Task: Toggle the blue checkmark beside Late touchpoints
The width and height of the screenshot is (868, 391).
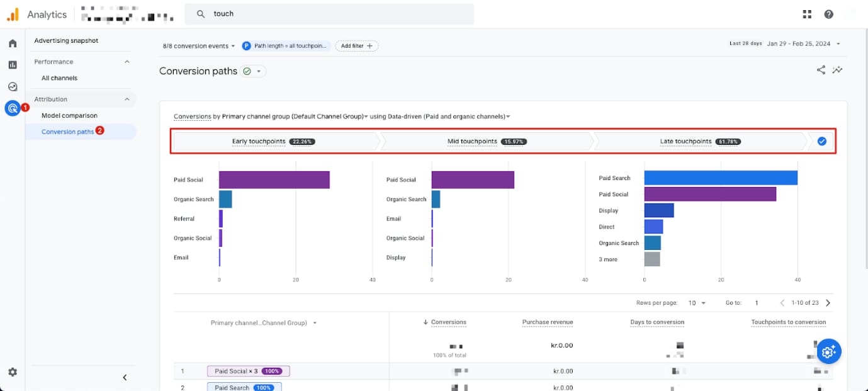Action: tap(821, 142)
